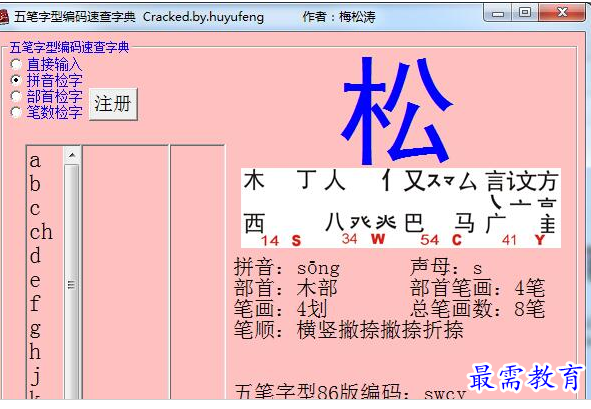Viewport: 591px width, 409px height.
Task: Choose letter 'c' in the pinyin list
Action: (35, 208)
